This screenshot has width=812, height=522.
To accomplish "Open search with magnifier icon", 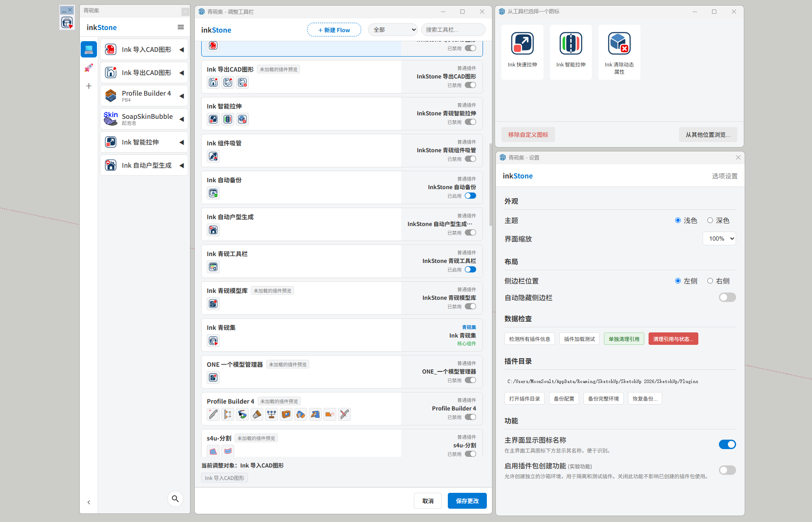I will tap(175, 498).
